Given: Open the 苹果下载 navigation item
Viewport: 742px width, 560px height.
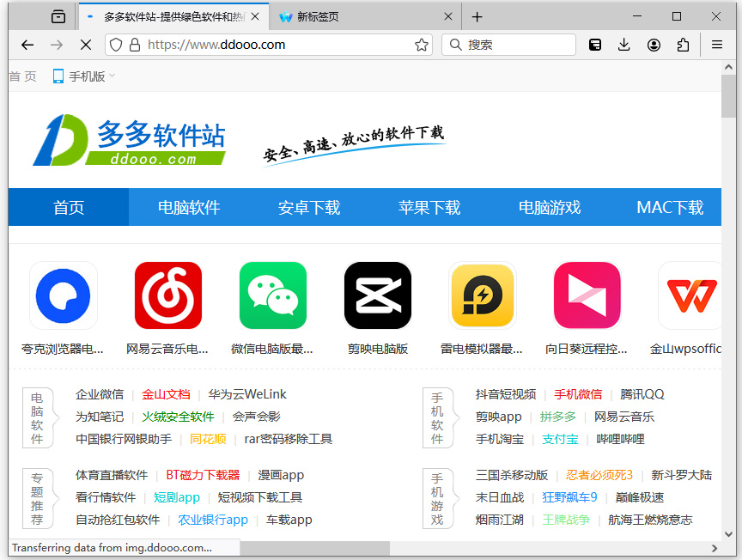Looking at the screenshot, I should click(x=429, y=207).
